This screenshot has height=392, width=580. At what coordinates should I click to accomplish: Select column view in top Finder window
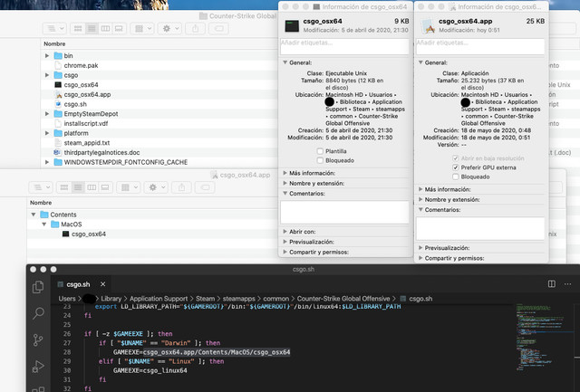[105, 28]
